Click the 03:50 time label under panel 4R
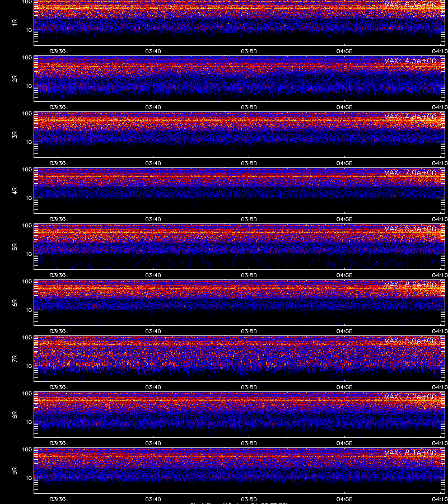This screenshot has height=504, width=448. (x=249, y=219)
